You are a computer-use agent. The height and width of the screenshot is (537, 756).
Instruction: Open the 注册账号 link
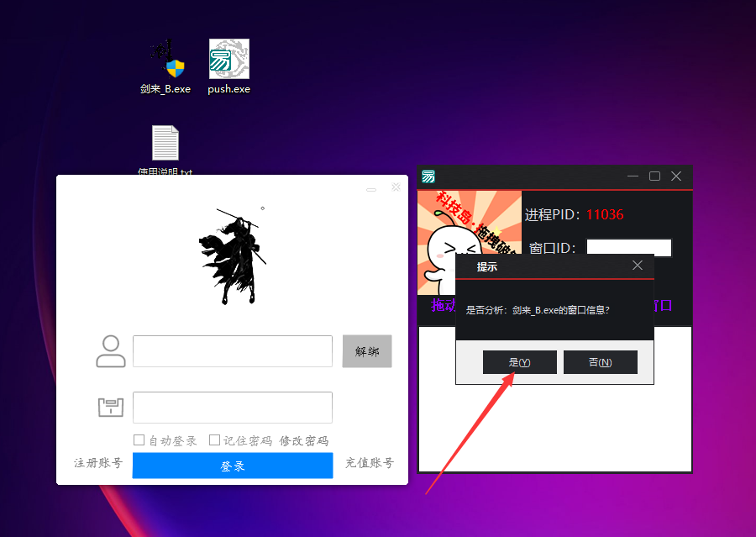[98, 463]
